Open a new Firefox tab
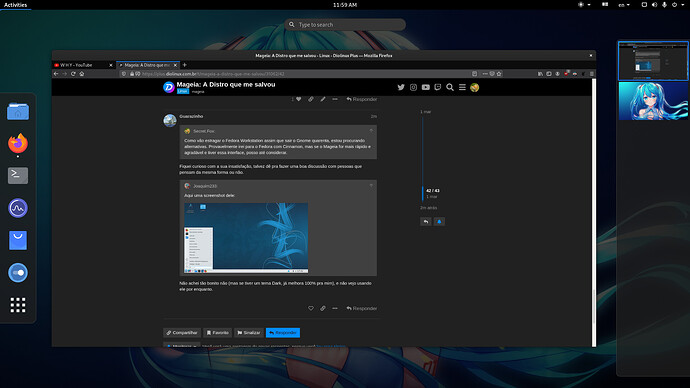 (x=185, y=65)
